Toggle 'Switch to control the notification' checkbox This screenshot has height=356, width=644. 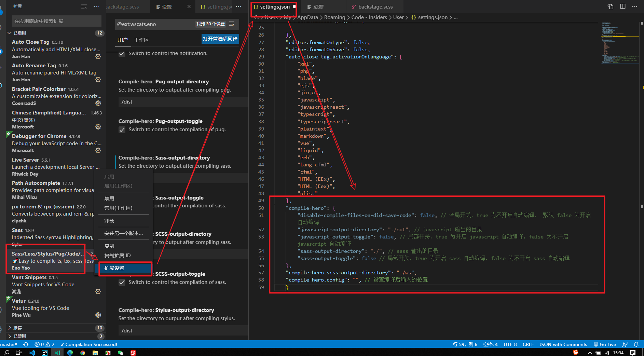point(122,53)
